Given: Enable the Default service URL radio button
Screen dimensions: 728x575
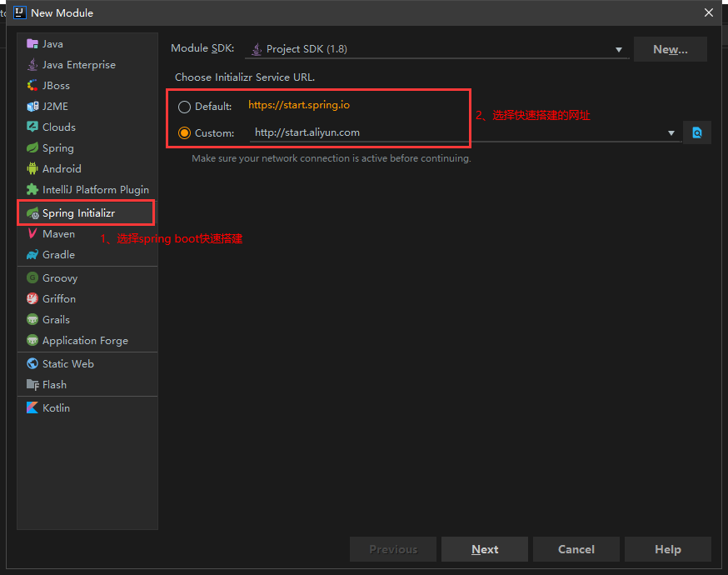Looking at the screenshot, I should coord(184,107).
